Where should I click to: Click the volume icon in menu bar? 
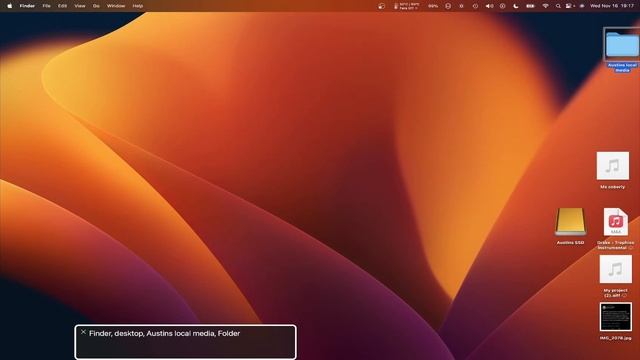tap(489, 6)
